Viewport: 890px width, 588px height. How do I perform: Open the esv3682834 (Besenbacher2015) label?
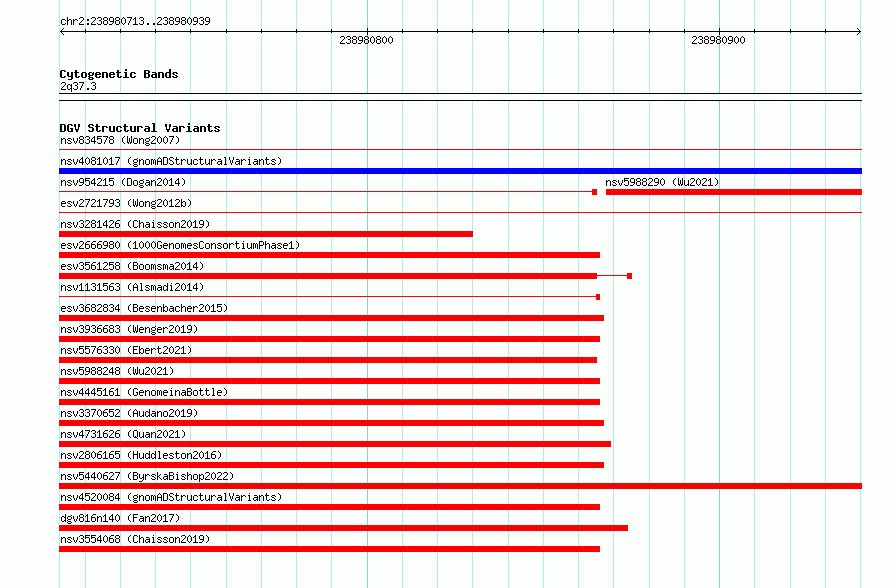144,308
